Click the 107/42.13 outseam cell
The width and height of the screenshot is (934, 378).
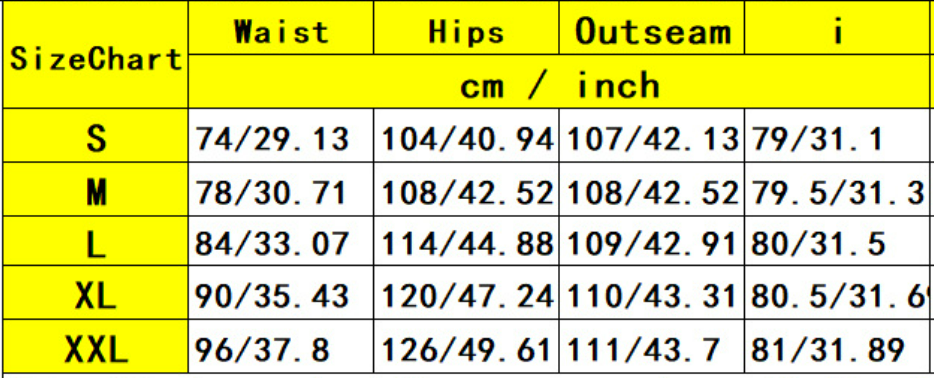(652, 135)
